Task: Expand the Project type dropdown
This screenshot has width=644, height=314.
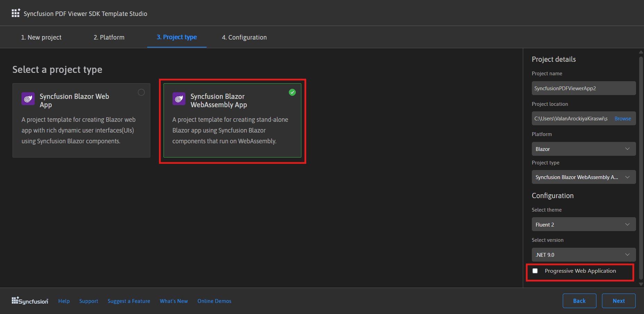Action: point(584,177)
